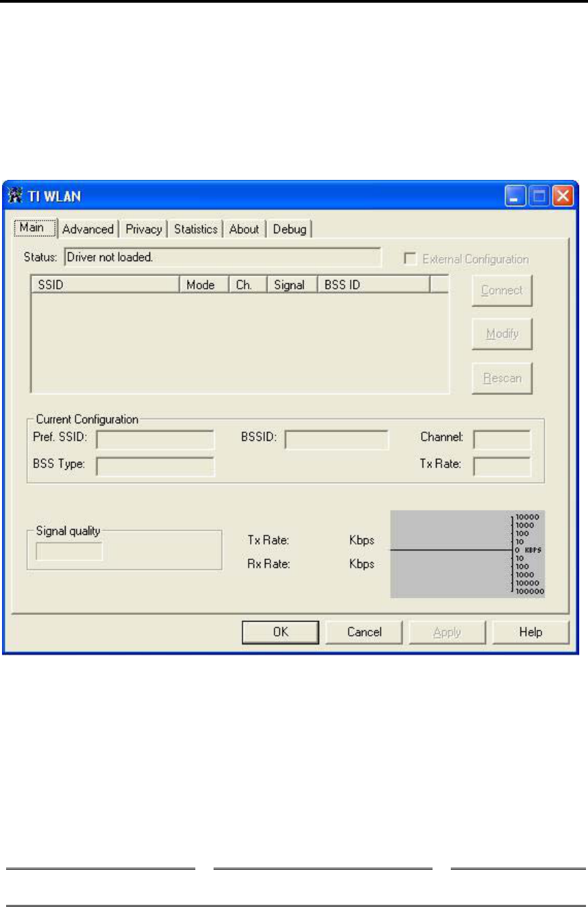The height and width of the screenshot is (907, 588).
Task: Click the Apply button
Action: pyautogui.click(x=447, y=632)
